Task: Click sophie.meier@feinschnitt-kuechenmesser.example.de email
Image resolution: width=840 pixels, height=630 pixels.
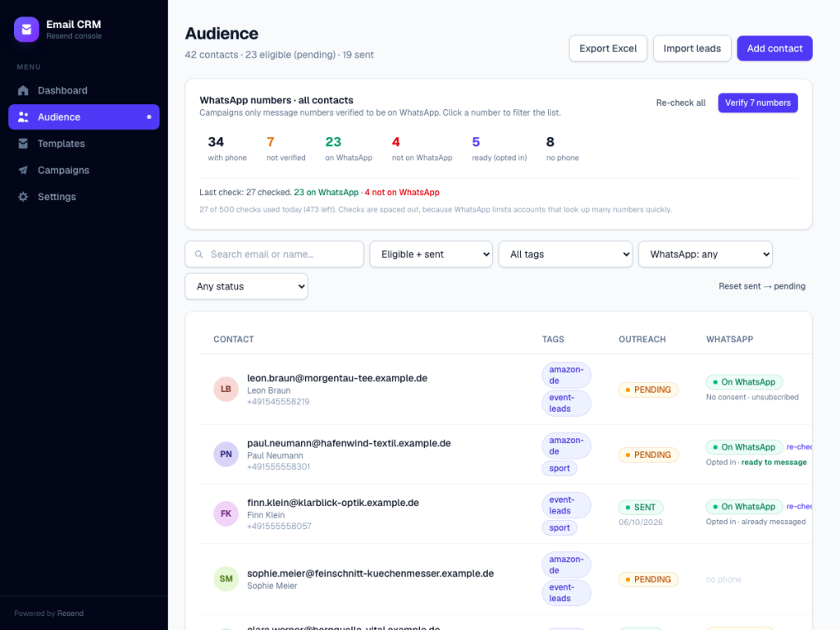Action: 370,573
